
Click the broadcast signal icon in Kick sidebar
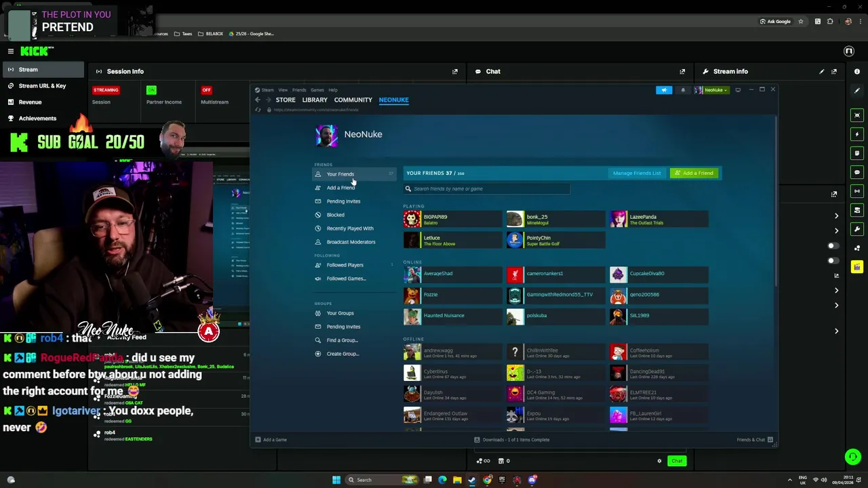click(857, 191)
